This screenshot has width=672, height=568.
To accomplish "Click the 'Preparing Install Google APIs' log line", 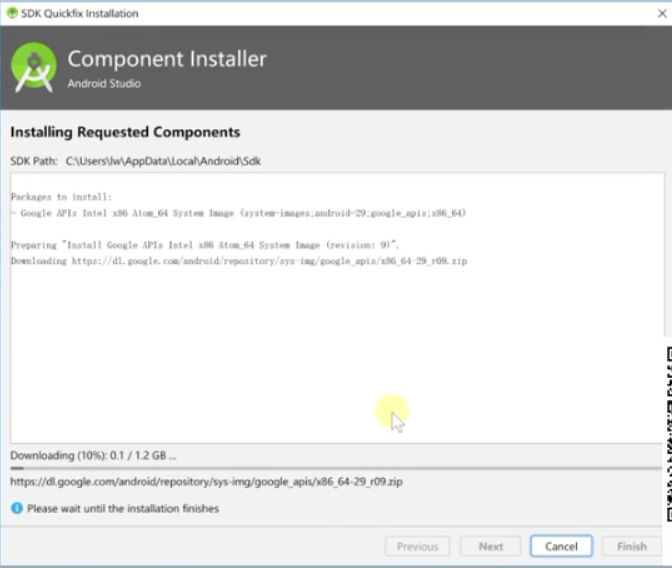I will (205, 245).
